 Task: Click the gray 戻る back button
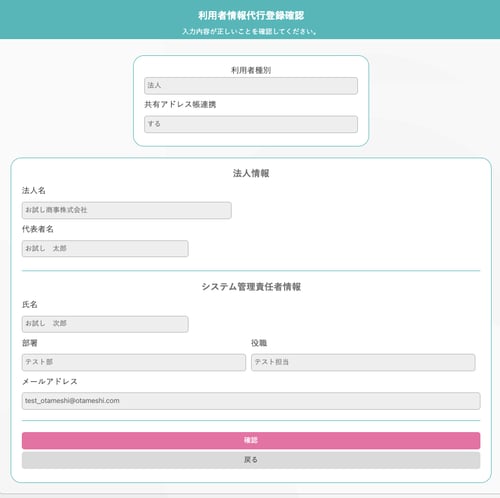(251, 460)
